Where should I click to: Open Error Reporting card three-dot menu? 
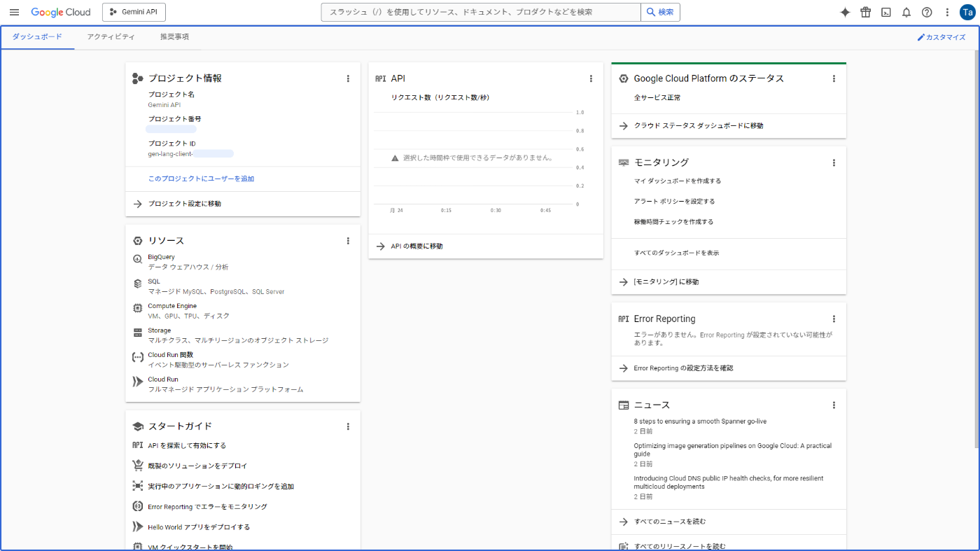pos(834,319)
